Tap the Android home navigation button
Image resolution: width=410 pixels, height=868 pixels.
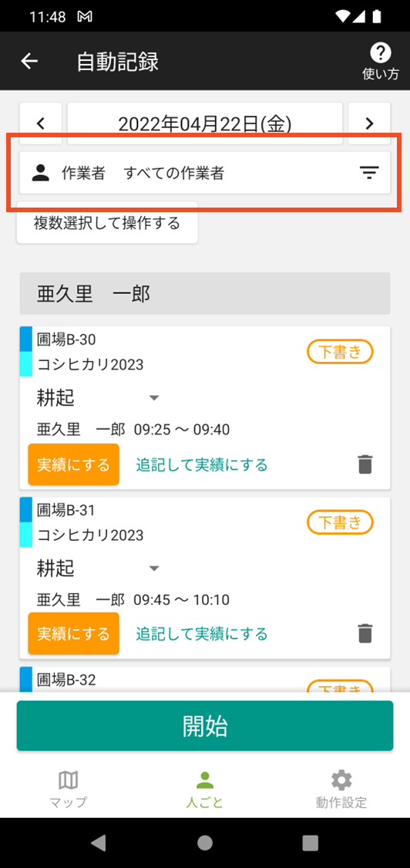205,842
